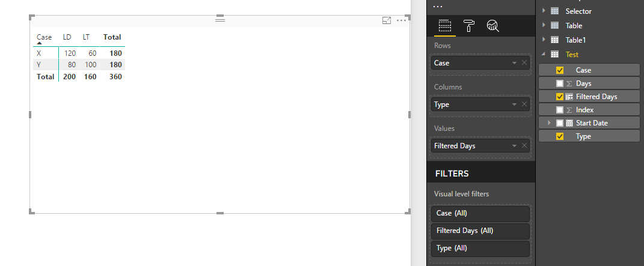644x266 pixels.
Task: Click the Case sort arrow indicator
Action: (40, 43)
